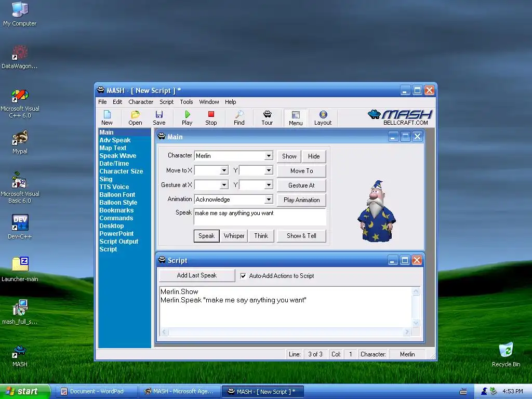
Task: Click the Speak button
Action: [x=207, y=236]
